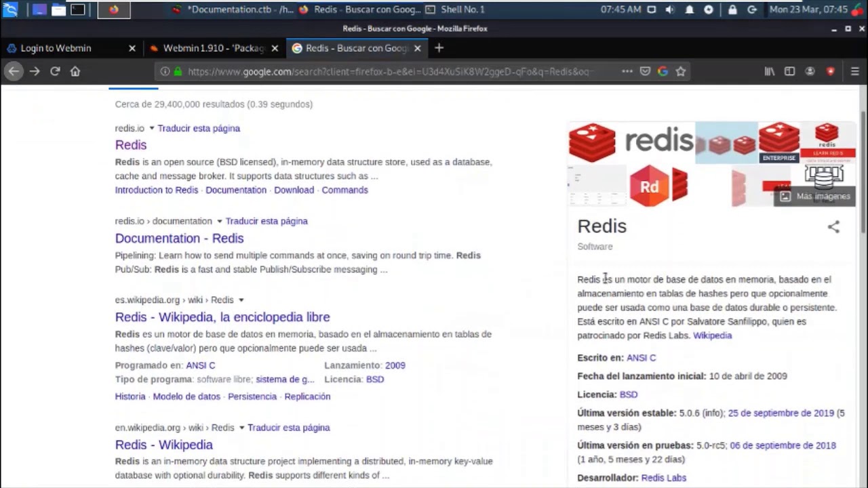Go forward in browser history

[x=35, y=71]
